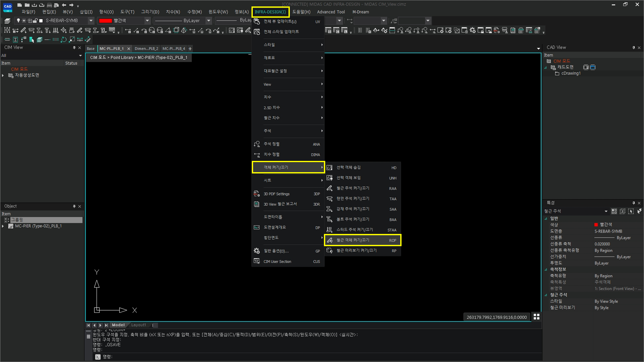This screenshot has height=362, width=644.
Task: Open the ByLayer linetype dropdown
Action: point(209,21)
